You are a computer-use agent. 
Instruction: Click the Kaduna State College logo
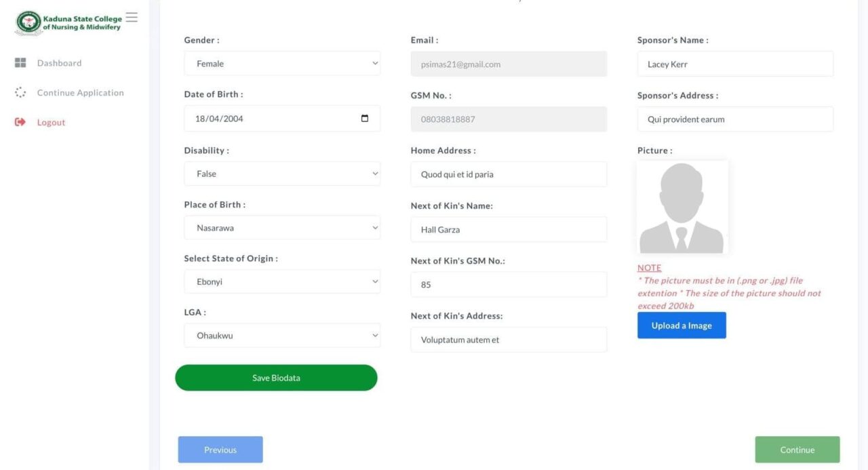click(x=28, y=22)
